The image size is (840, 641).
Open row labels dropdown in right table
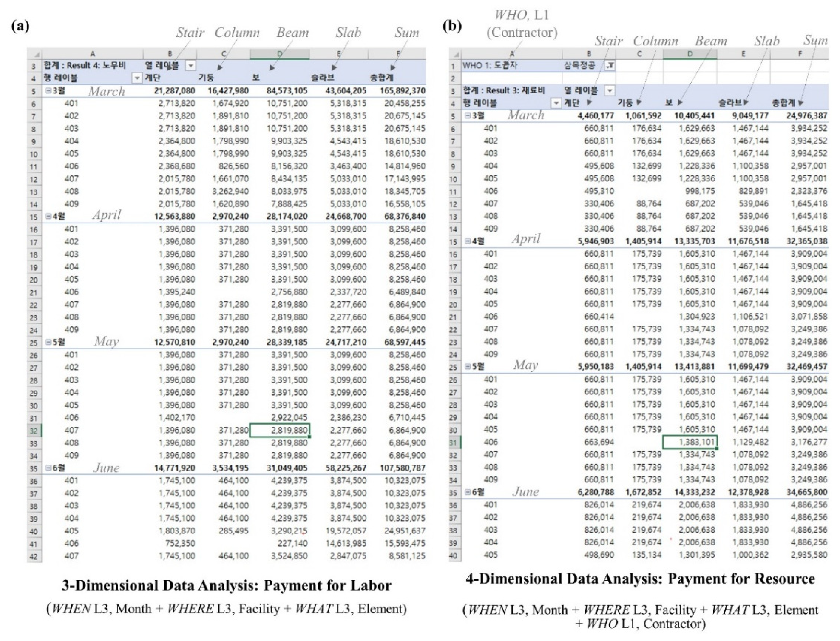coord(556,103)
